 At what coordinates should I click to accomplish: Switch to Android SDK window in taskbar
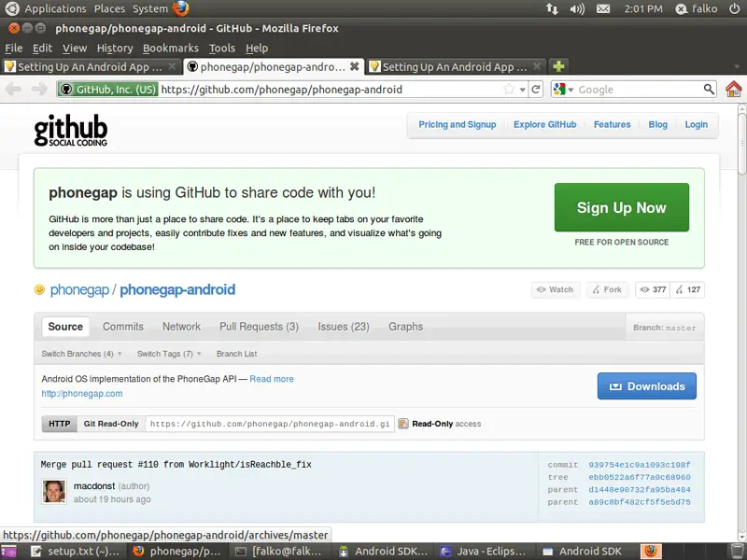click(585, 552)
